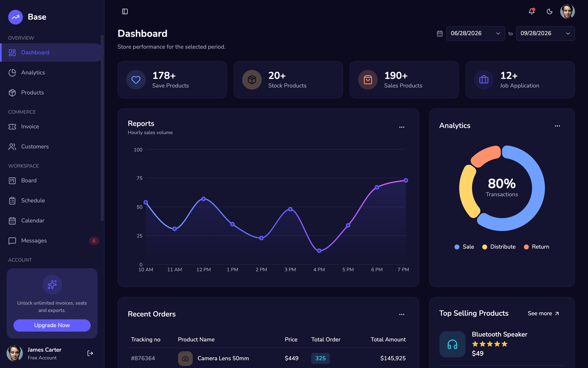Click the Schedule clipboard icon

click(12, 201)
